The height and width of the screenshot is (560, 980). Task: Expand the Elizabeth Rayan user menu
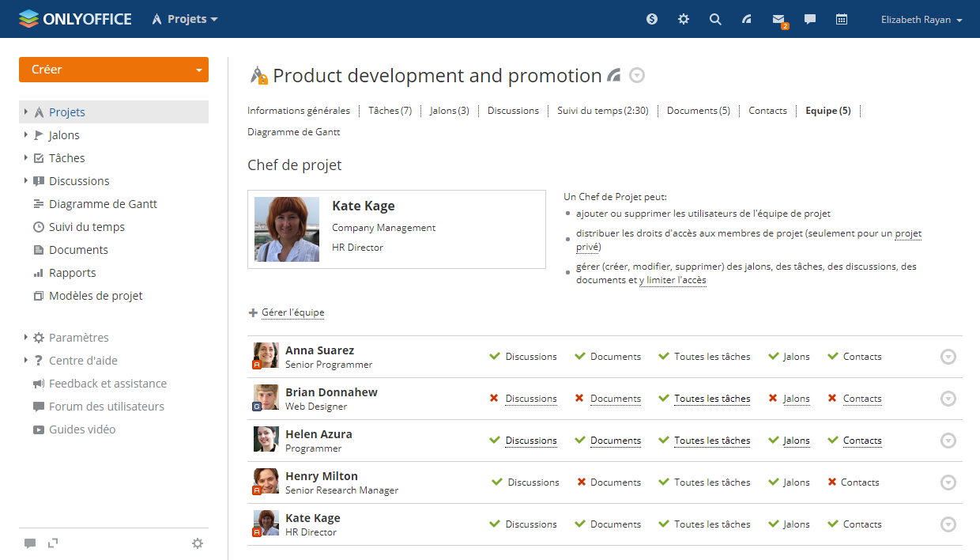click(x=922, y=20)
